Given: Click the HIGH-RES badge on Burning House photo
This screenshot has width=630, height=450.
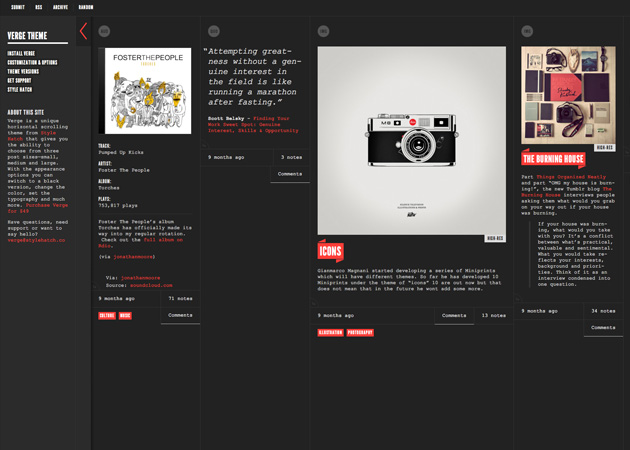Looking at the screenshot, I should click(605, 147).
